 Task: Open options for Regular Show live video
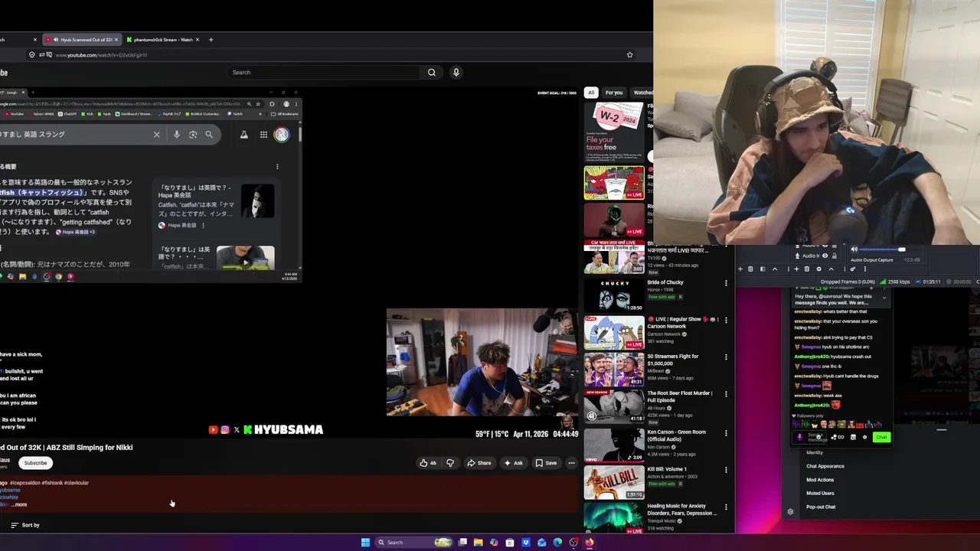[726, 320]
